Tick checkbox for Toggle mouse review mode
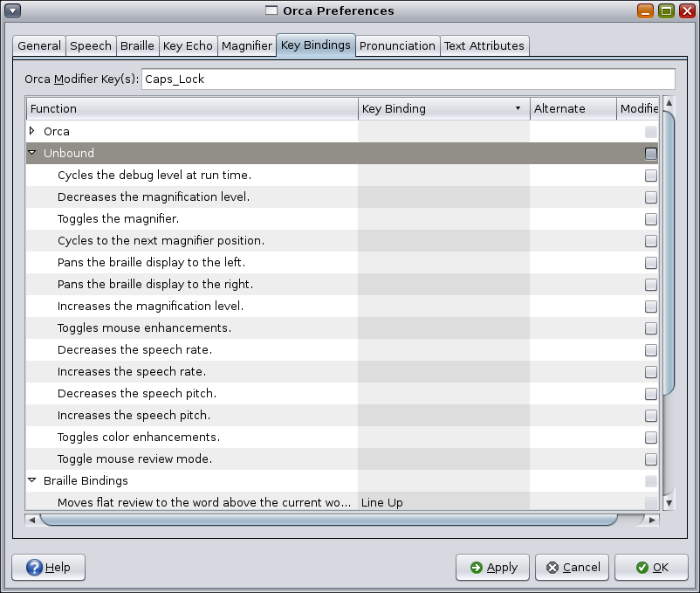Viewport: 700px width, 593px height. pos(651,460)
